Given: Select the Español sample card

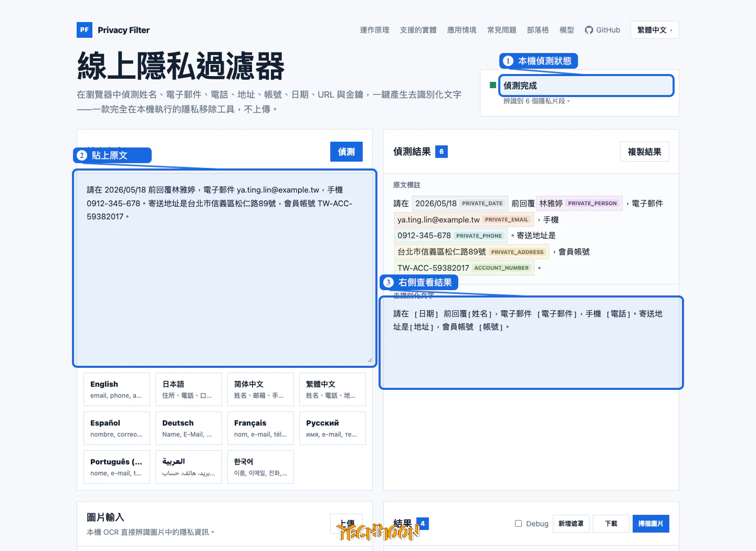Looking at the screenshot, I should click(117, 428).
